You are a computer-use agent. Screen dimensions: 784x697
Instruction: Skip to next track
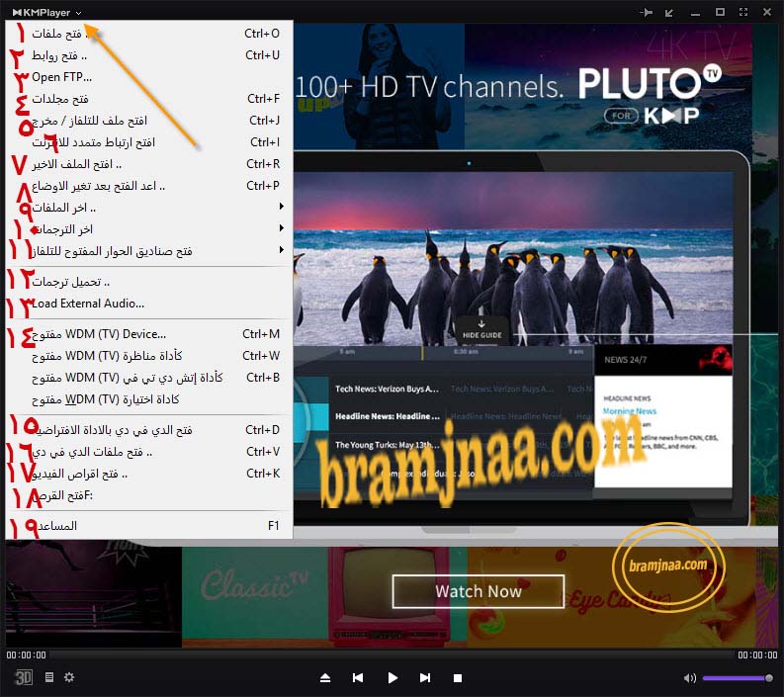pos(425,678)
